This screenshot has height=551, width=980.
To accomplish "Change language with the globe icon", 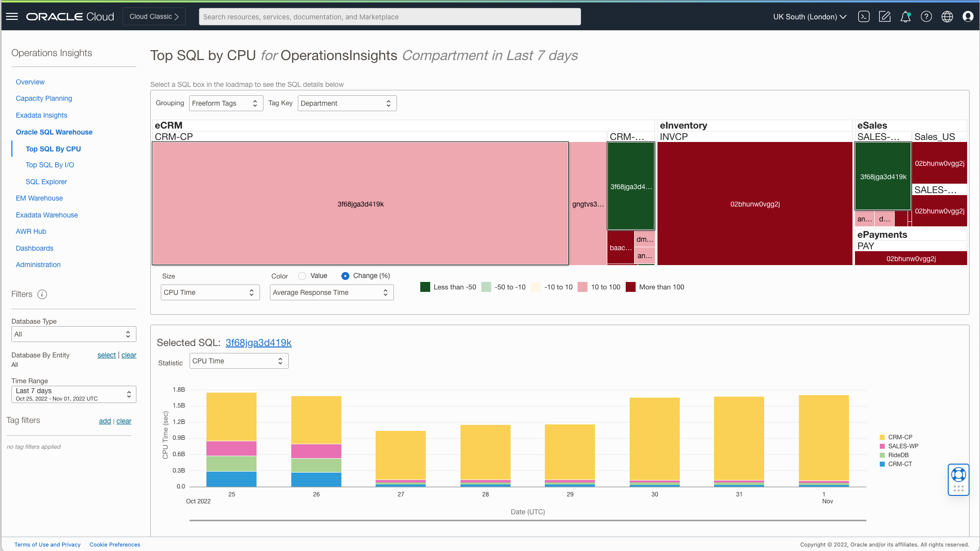I will coord(947,16).
